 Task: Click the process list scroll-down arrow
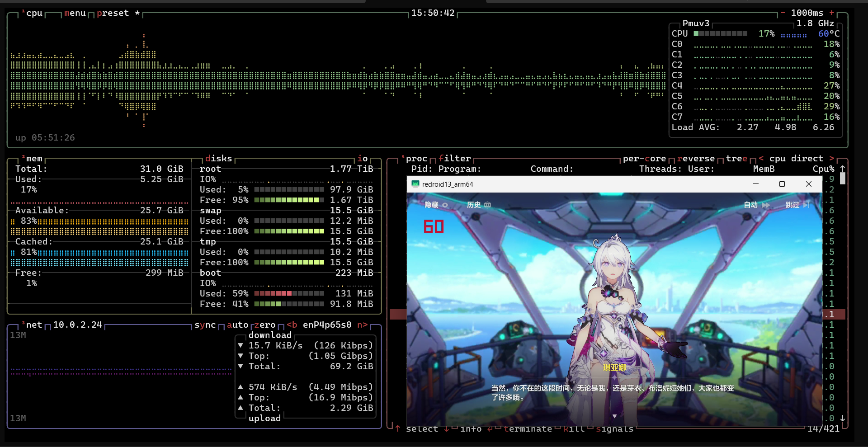coord(843,419)
